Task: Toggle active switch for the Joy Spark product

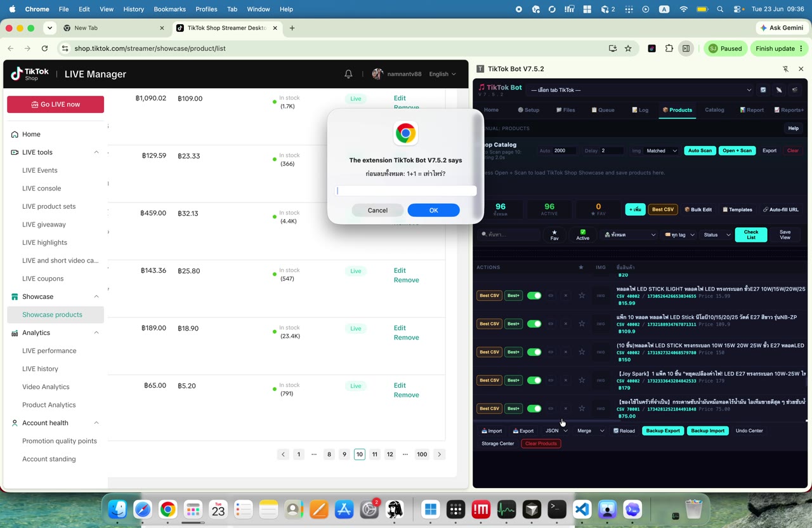Action: pos(534,380)
